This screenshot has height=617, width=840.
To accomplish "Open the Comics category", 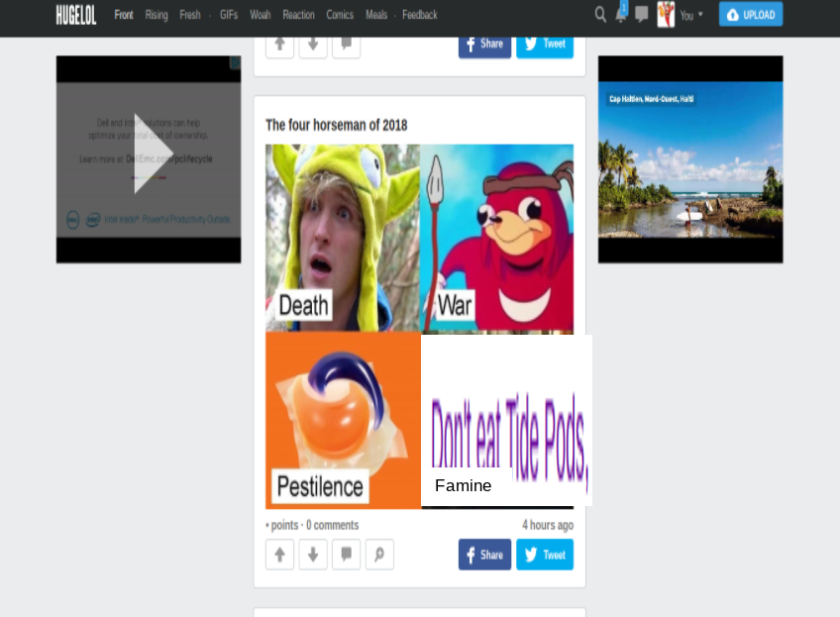I will coord(340,15).
